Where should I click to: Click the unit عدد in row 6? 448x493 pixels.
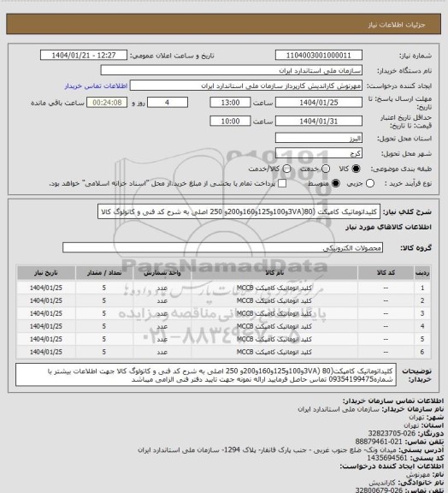[162, 352]
